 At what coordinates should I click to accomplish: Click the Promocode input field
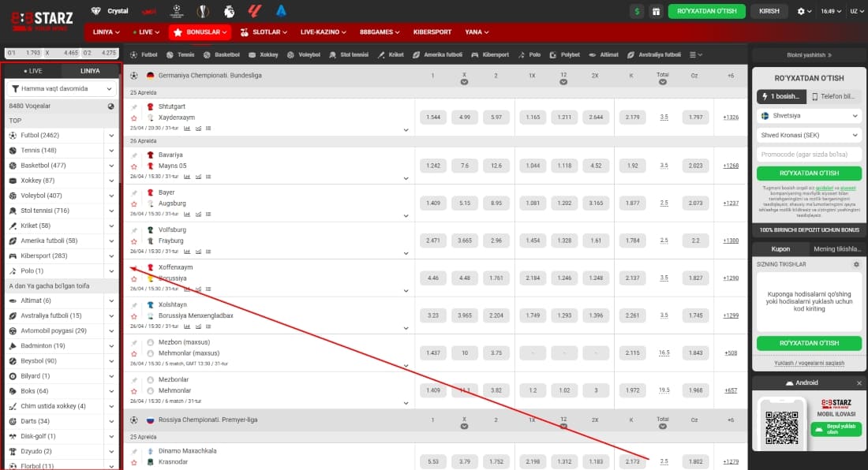(x=809, y=155)
